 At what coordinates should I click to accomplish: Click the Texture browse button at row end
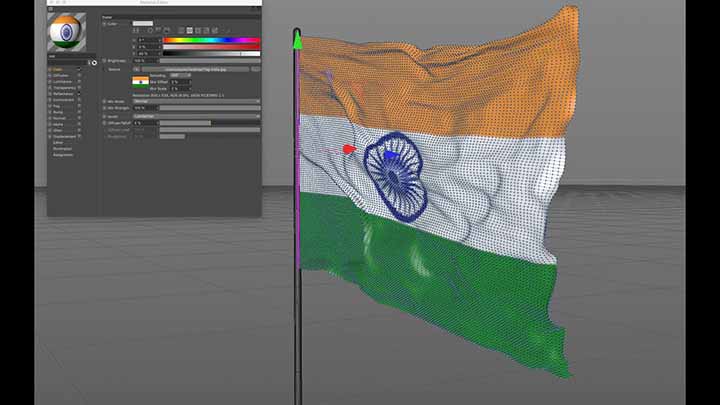click(255, 69)
